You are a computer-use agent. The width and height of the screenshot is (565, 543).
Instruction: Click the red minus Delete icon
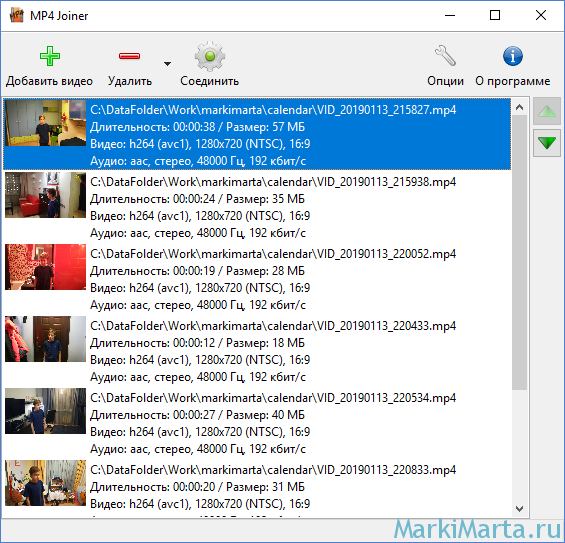point(129,56)
